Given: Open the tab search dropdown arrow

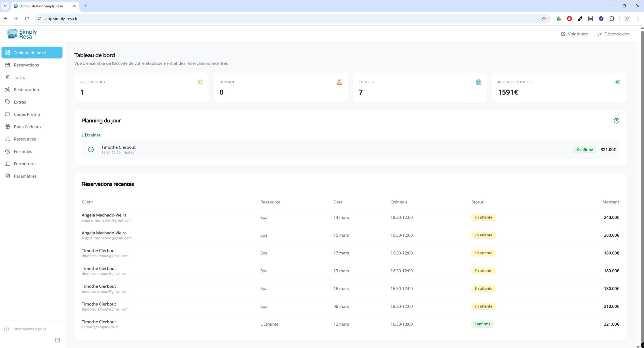Looking at the screenshot, I should pos(5,6).
